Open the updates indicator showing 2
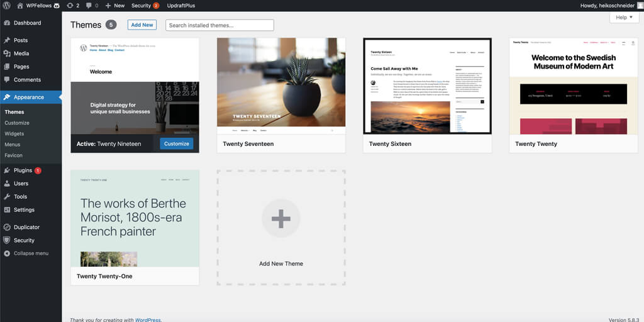This screenshot has width=644, height=322. [73, 6]
